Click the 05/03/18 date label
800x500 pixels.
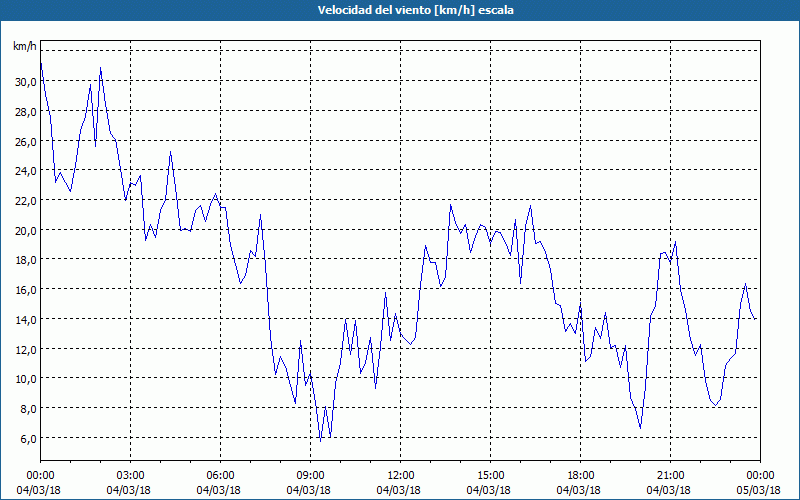[x=759, y=490]
